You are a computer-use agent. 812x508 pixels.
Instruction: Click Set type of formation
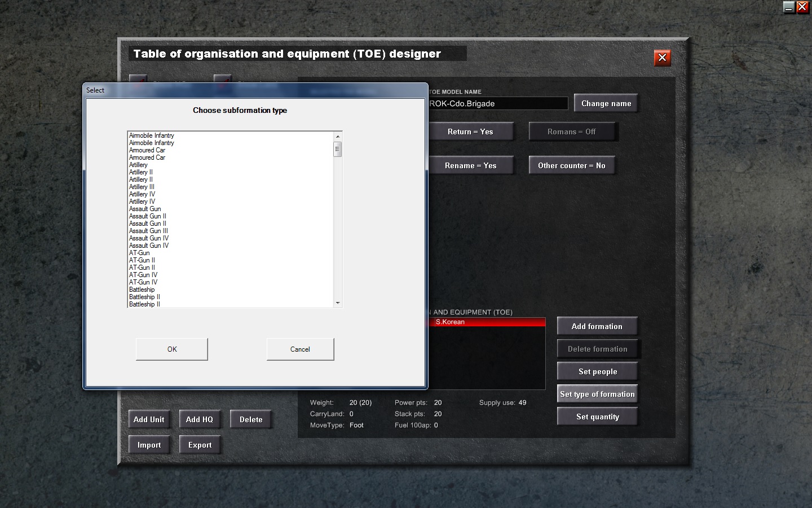[597, 394]
